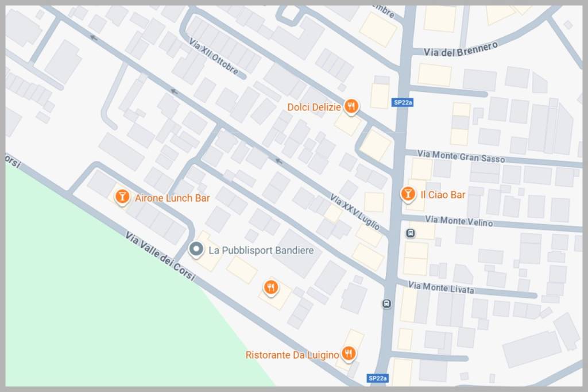588x392 pixels.
Task: Open the Dolci Delizie place name
Action: (x=314, y=107)
